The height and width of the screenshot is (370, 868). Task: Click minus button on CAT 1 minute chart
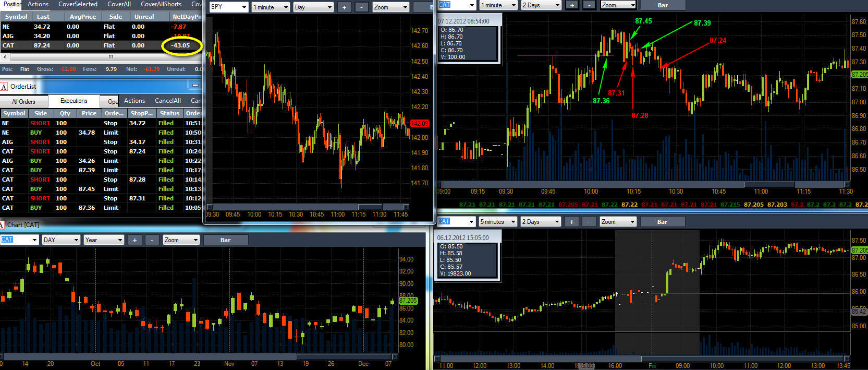589,5
